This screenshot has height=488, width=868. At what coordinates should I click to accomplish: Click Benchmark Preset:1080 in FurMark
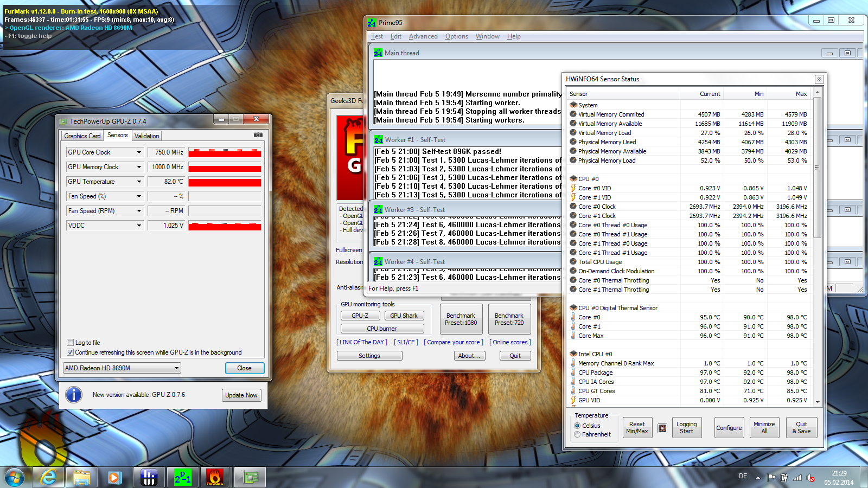click(x=461, y=319)
